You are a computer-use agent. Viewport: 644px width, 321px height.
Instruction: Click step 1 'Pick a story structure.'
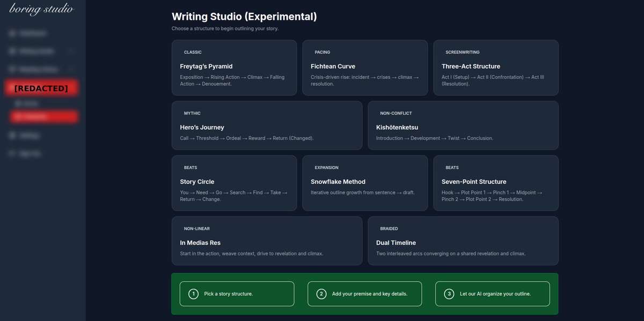pos(237,294)
